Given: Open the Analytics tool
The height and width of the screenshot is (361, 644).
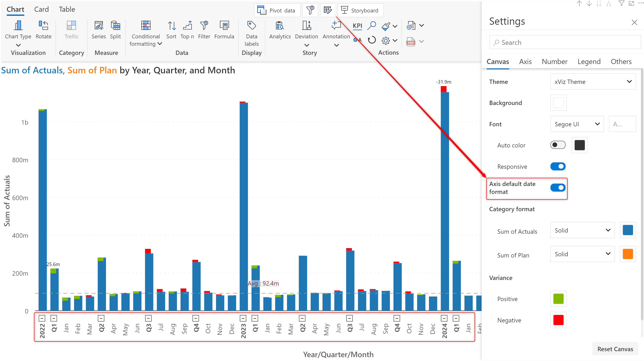Looking at the screenshot, I should point(280,25).
